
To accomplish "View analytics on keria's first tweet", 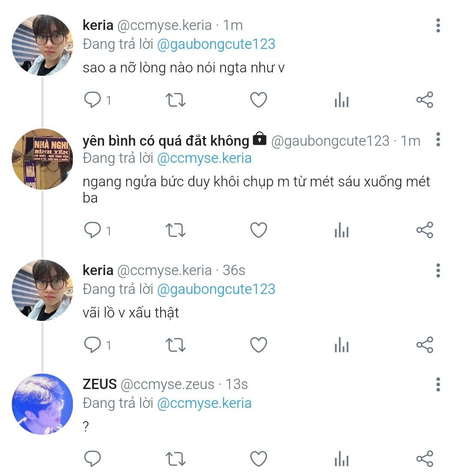I will (341, 101).
